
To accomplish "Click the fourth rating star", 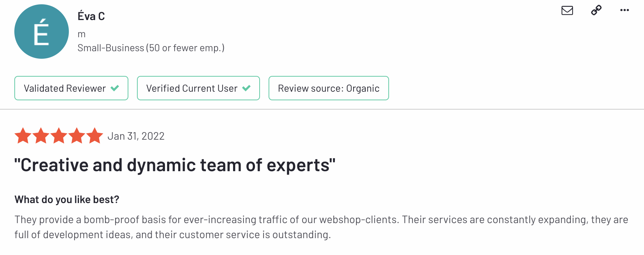I will coord(77,136).
